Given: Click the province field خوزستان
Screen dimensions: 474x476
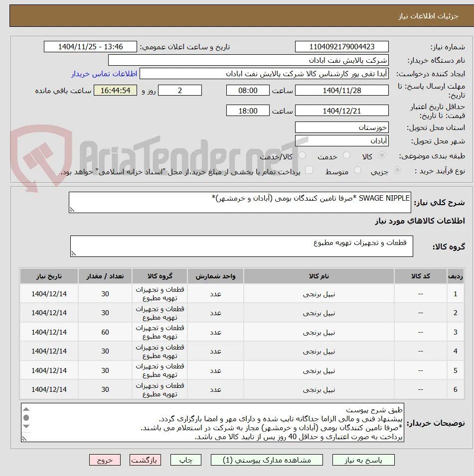Looking at the screenshot, I should click(x=342, y=127).
